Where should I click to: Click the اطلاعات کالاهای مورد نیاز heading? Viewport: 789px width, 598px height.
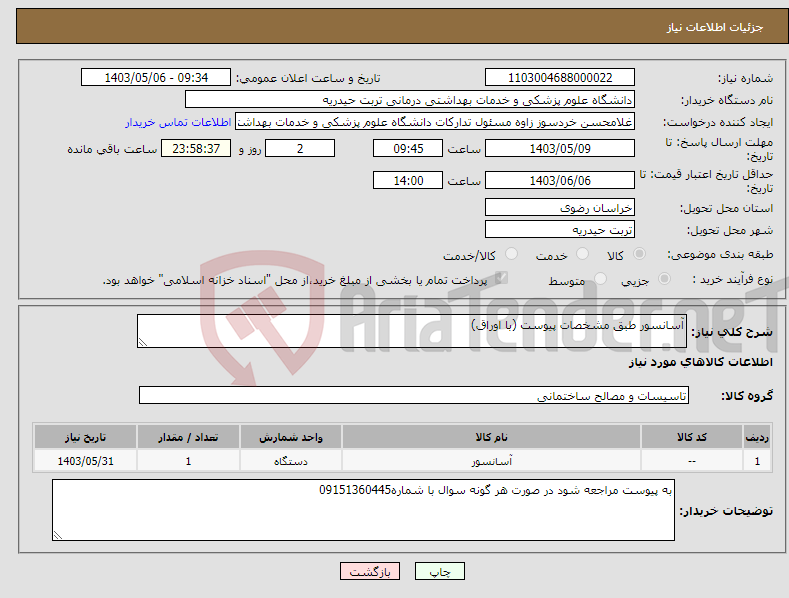pos(700,362)
